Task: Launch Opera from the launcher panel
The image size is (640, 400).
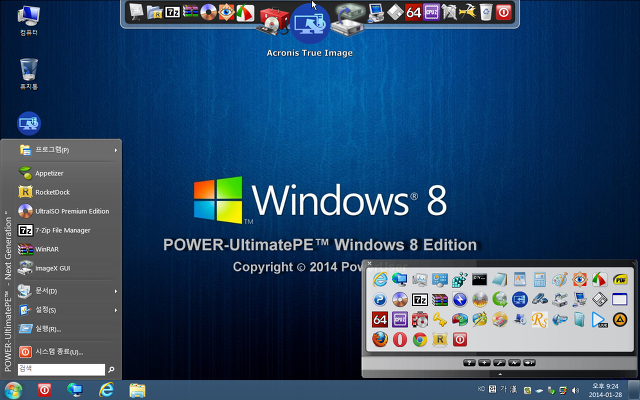Action: click(x=400, y=339)
